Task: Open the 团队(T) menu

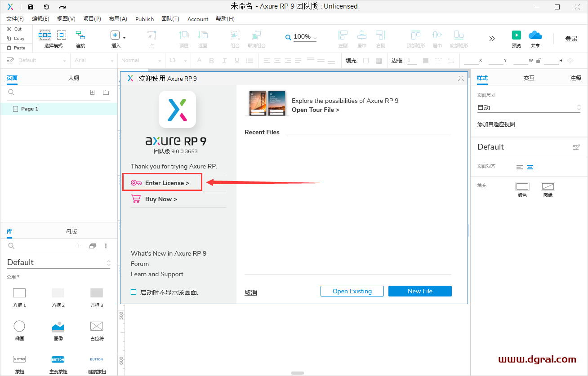Action: (x=170, y=19)
